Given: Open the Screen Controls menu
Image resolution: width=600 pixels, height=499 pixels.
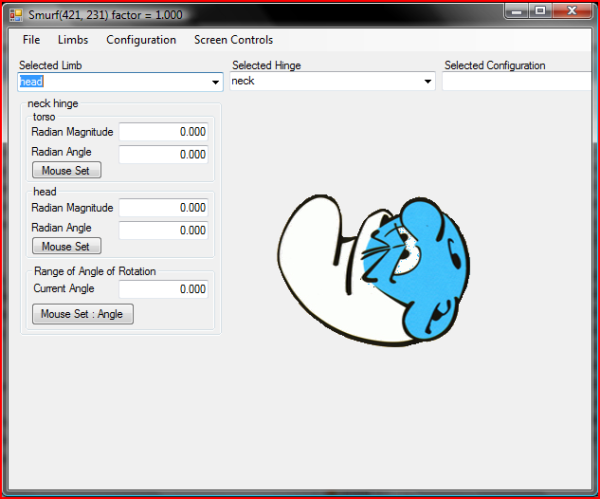Looking at the screenshot, I should click(233, 40).
